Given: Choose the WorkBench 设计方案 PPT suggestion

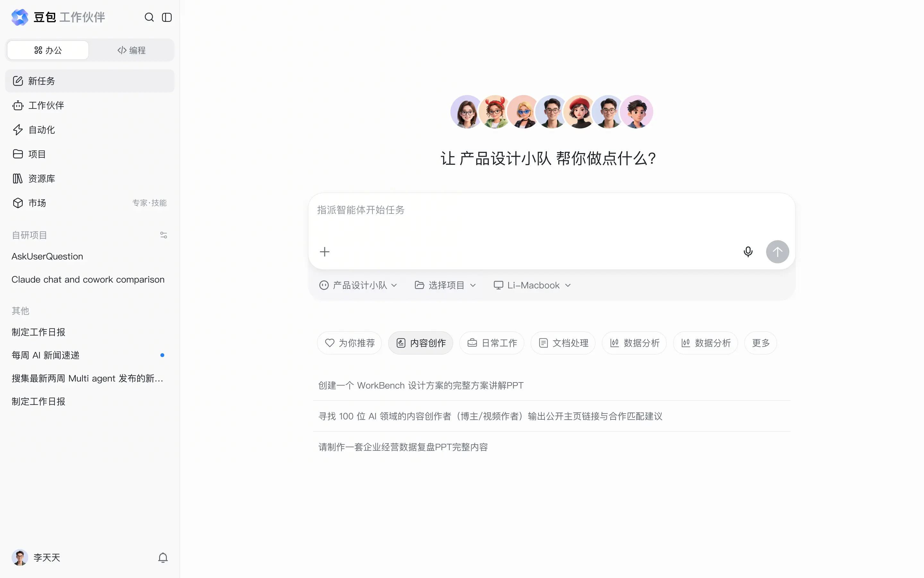Looking at the screenshot, I should pyautogui.click(x=552, y=385).
